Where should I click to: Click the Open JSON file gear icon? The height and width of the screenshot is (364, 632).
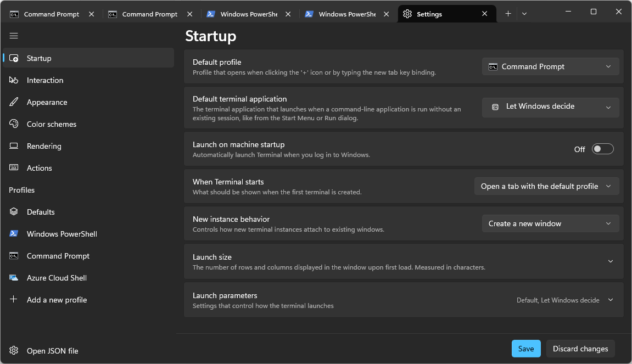click(14, 351)
